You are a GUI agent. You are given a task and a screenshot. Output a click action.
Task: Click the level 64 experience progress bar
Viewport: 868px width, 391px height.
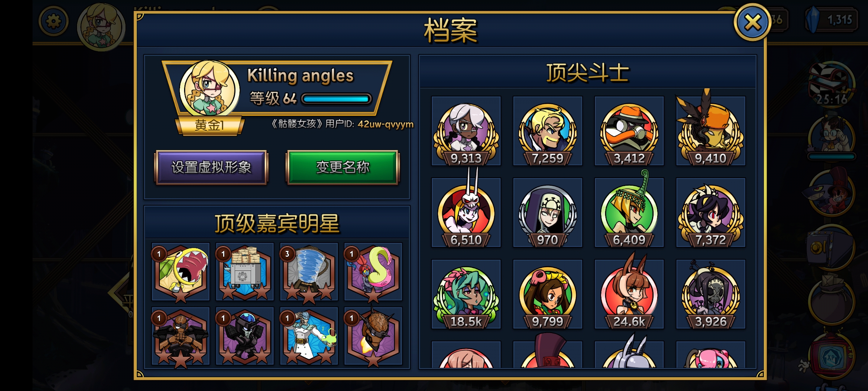point(336,99)
